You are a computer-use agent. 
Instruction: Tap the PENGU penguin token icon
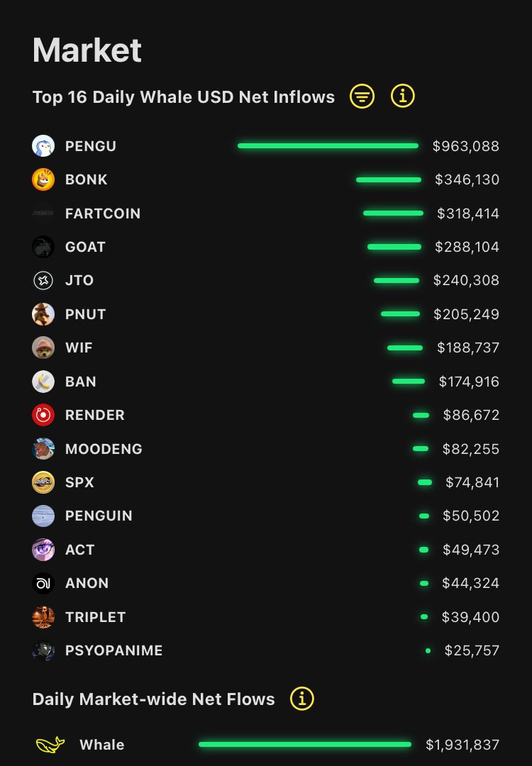[x=43, y=146]
